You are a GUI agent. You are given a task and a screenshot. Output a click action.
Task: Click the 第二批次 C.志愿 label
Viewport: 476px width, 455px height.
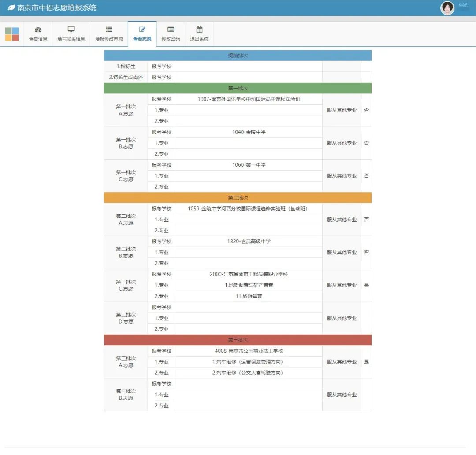126,285
